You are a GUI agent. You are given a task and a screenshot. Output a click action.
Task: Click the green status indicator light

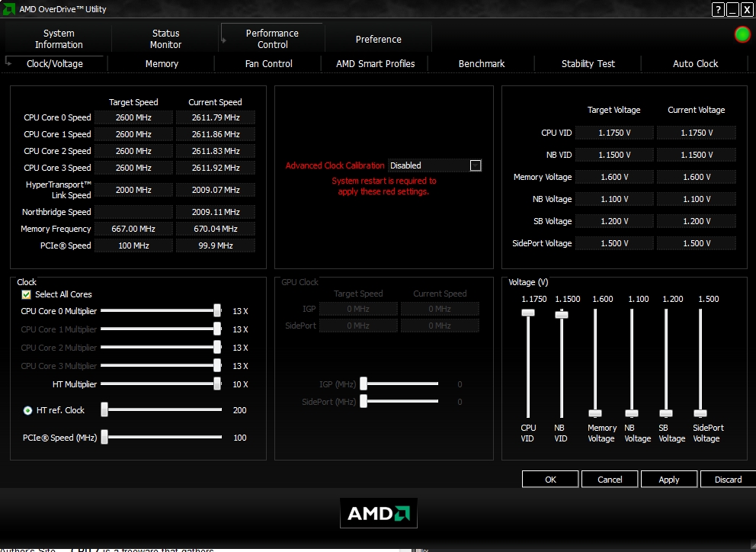(742, 34)
